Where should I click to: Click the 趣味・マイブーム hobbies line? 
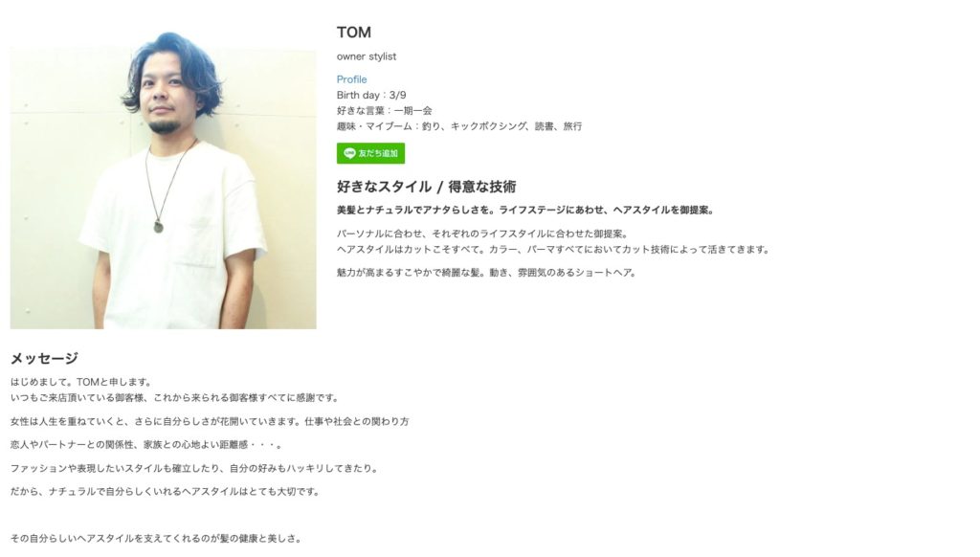(459, 126)
